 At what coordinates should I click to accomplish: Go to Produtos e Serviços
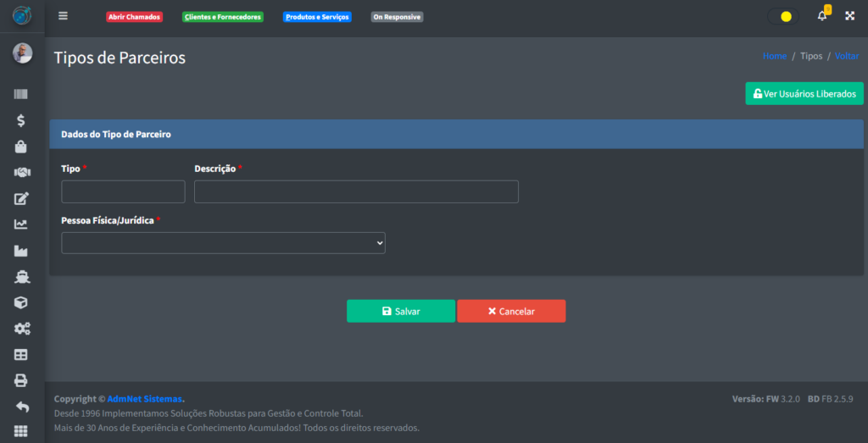click(x=317, y=17)
